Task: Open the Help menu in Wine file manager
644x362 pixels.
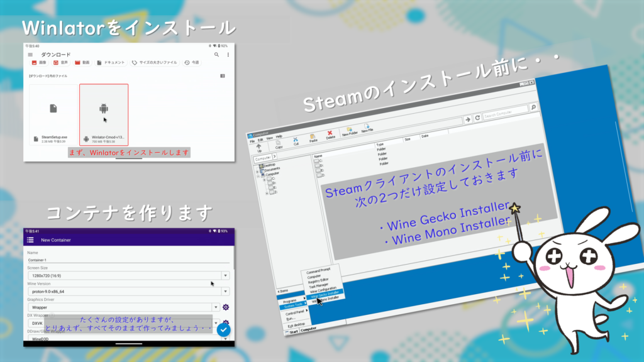Action: pos(279,136)
